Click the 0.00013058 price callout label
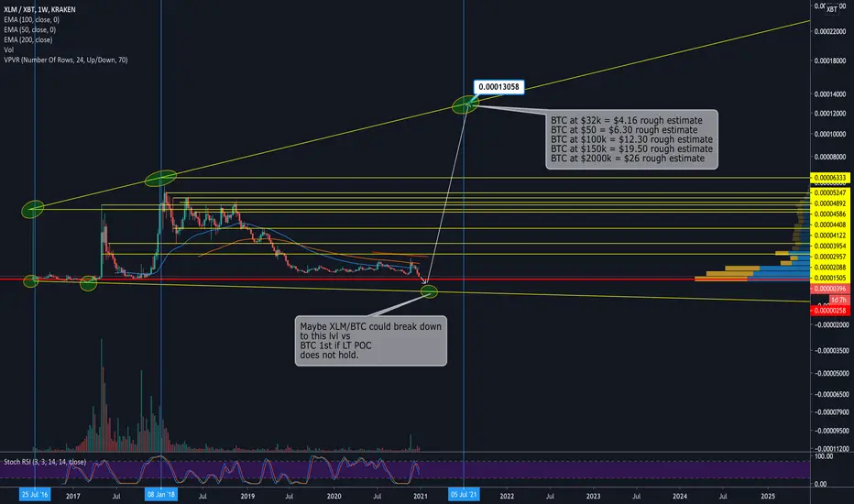This screenshot has height=504, width=854. (x=498, y=87)
